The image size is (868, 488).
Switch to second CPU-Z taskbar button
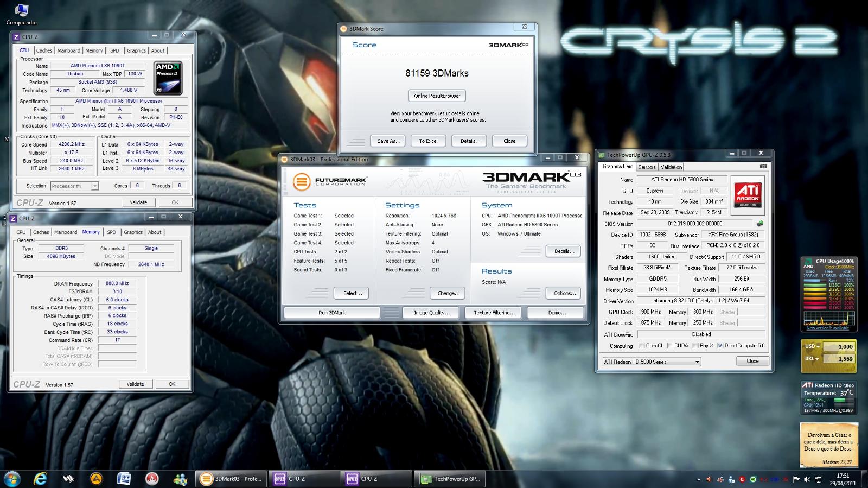(376, 479)
